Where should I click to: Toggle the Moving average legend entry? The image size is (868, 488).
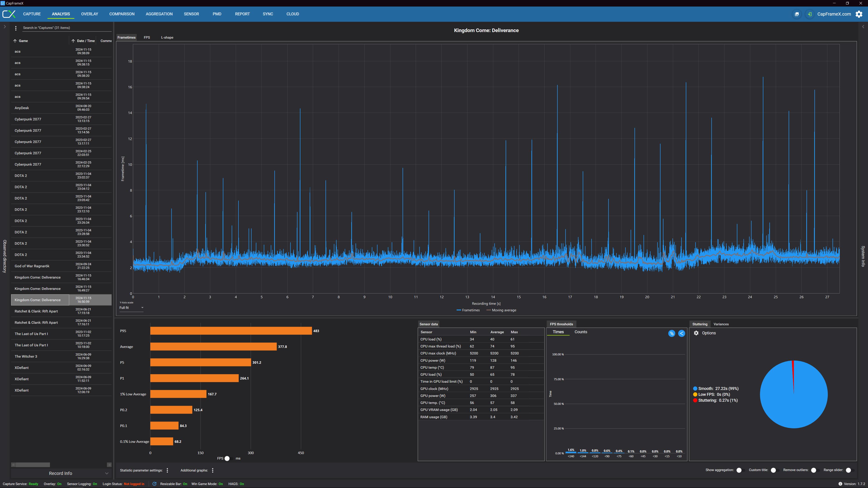coord(501,310)
